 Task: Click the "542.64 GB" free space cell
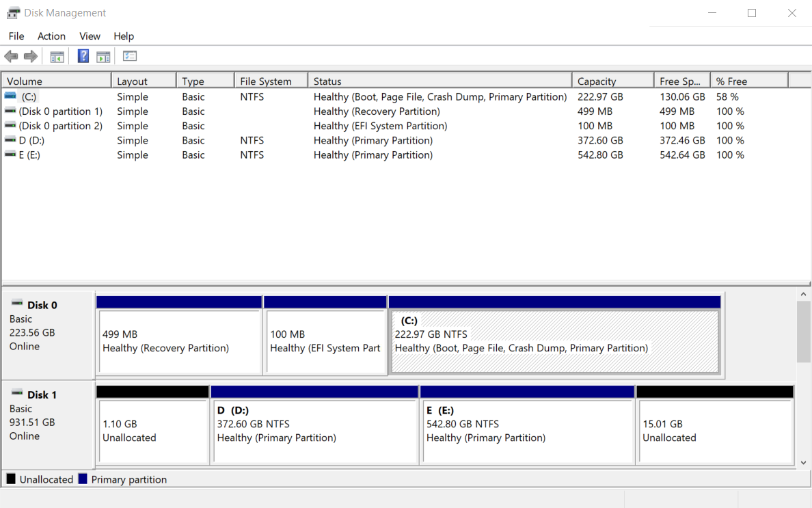coord(682,155)
